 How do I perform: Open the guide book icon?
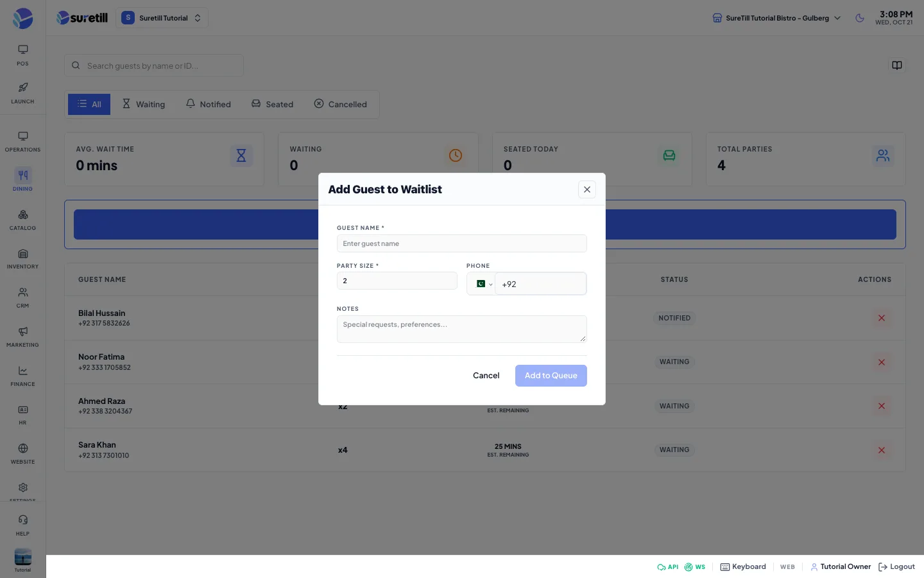coord(897,66)
